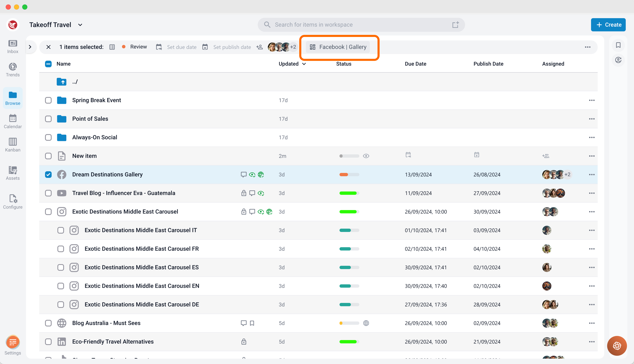The height and width of the screenshot is (364, 634).
Task: Toggle the select-all checkbox beside Name
Action: [48, 64]
